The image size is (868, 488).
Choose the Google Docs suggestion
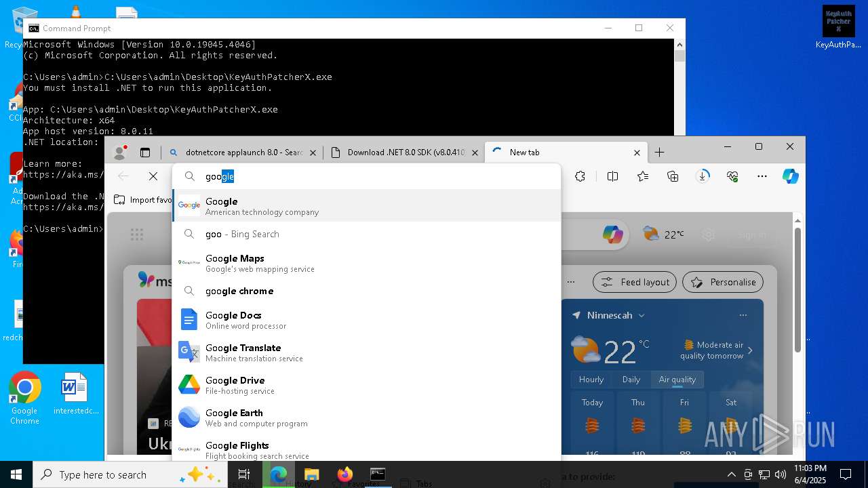click(x=366, y=320)
